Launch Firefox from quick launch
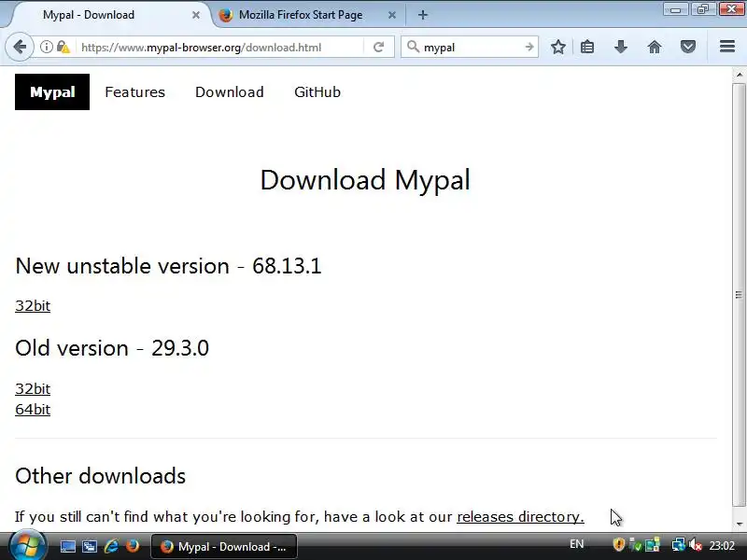The image size is (747, 560). (133, 546)
